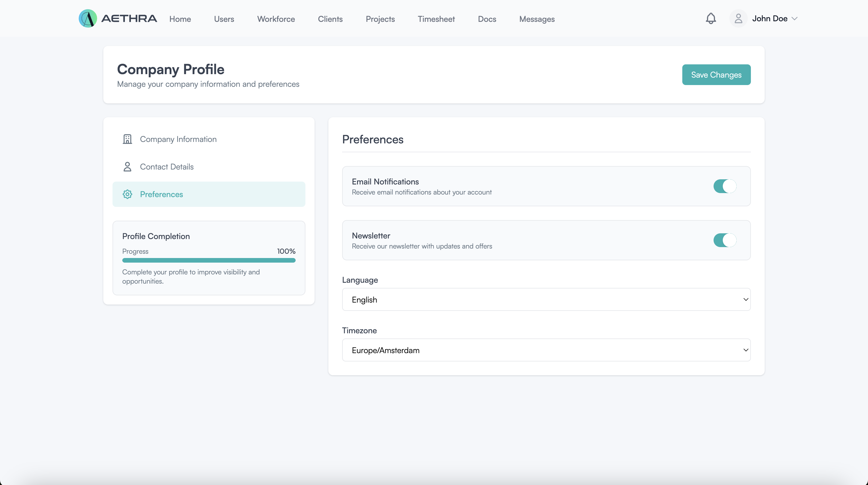Open the Timesheet page

436,19
